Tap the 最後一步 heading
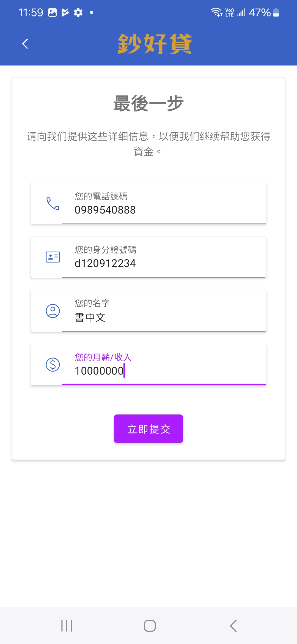 click(148, 103)
